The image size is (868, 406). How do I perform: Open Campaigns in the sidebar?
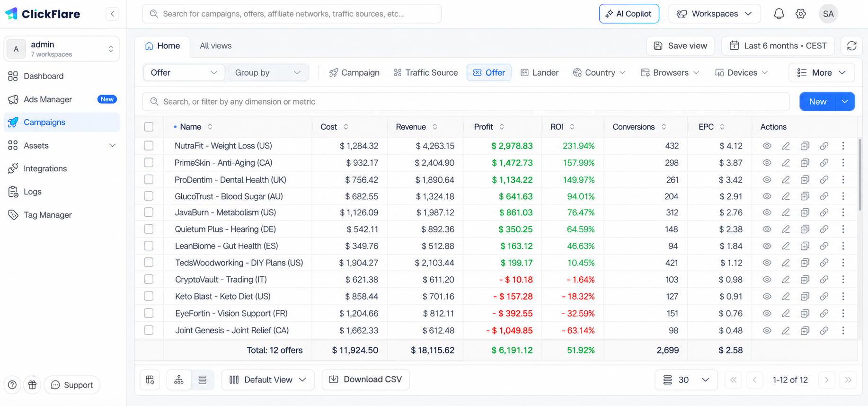tap(62, 122)
